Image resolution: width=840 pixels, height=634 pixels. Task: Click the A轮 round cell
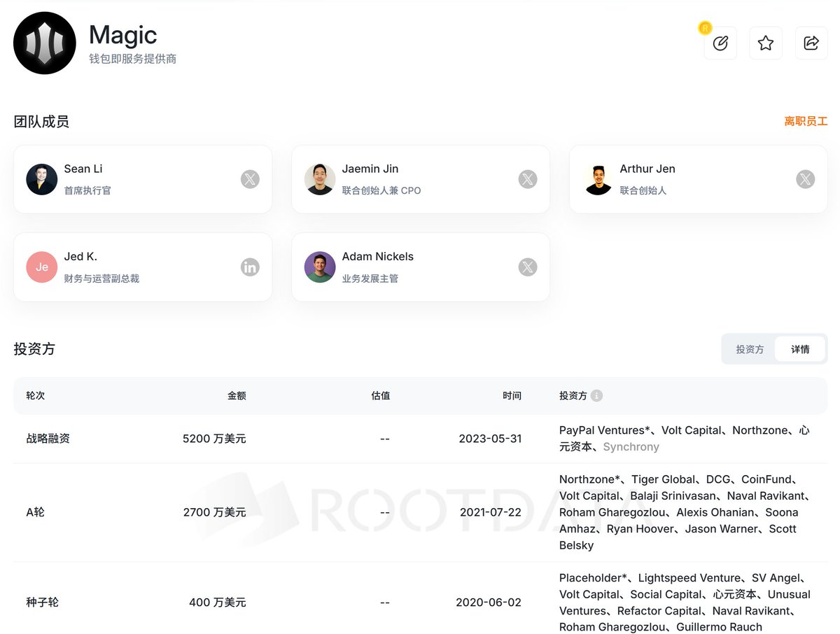tap(36, 512)
